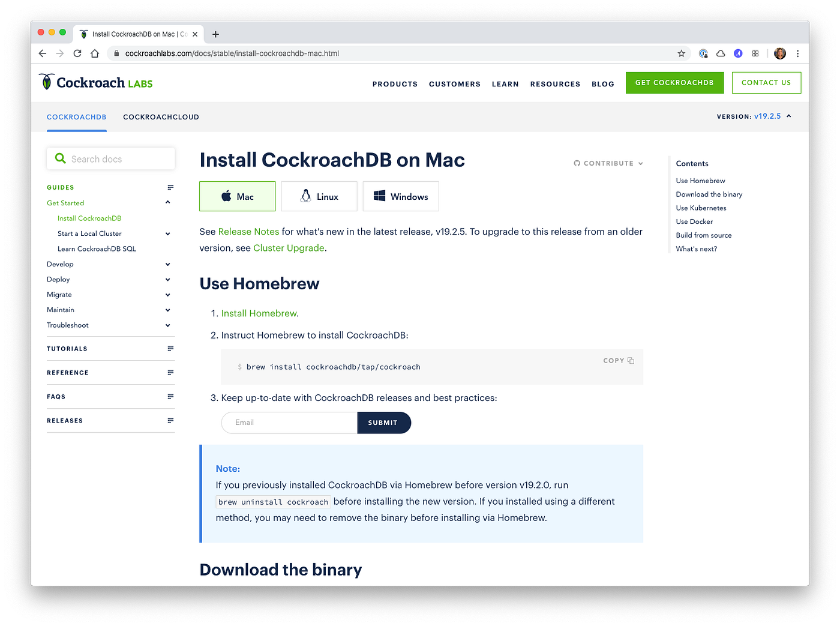Click the profile avatar in Chrome toolbar
The width and height of the screenshot is (840, 626).
coord(780,53)
